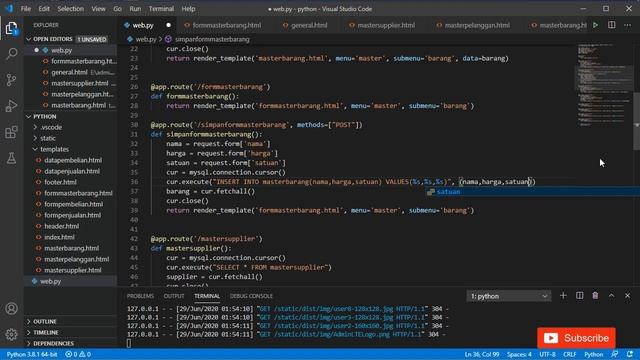Screen dimensions: 640x360
Task: Open the Terminal menu
Action: point(161,9)
